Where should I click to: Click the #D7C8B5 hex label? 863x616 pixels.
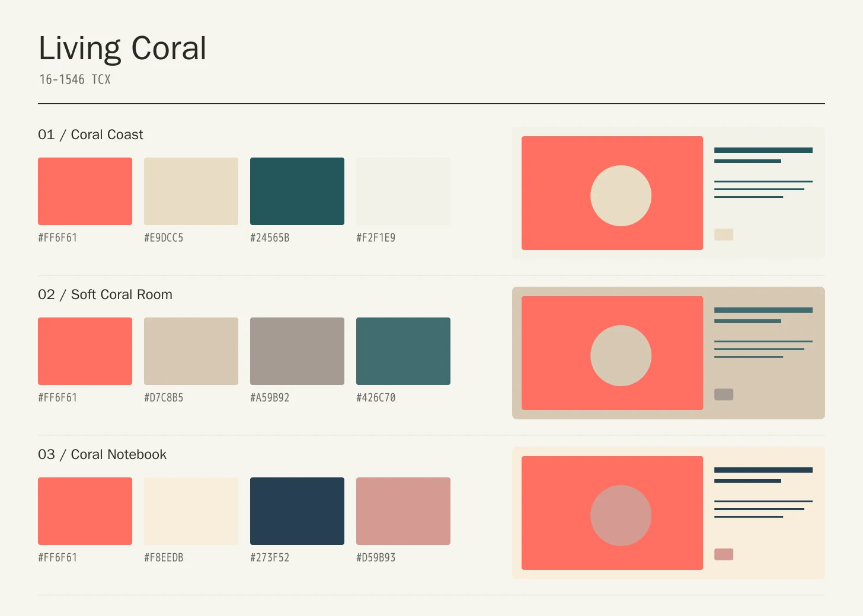pos(164,397)
